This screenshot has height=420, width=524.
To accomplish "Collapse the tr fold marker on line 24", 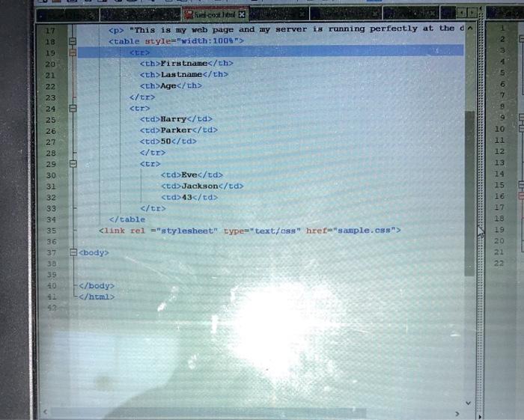I will click(73, 109).
